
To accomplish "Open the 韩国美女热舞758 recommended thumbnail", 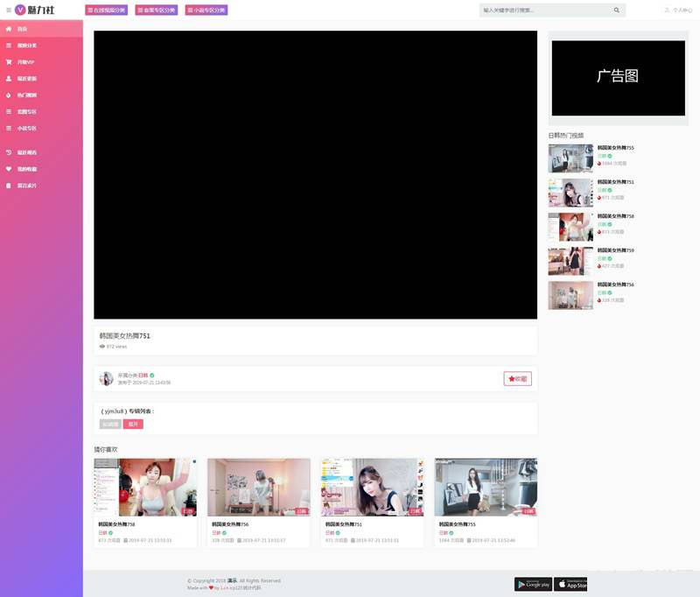I will click(x=145, y=488).
